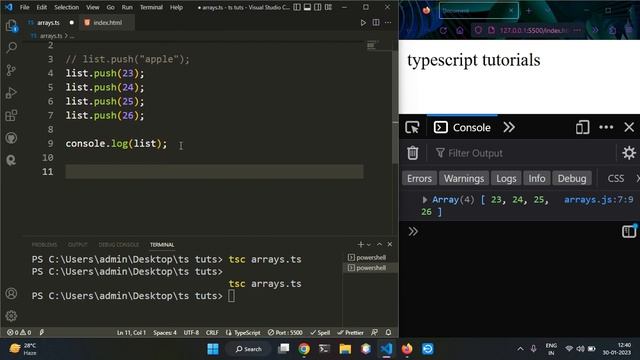The image size is (640, 360).
Task: Open the Explorer view in VS Code activity bar
Action: coord(11,26)
